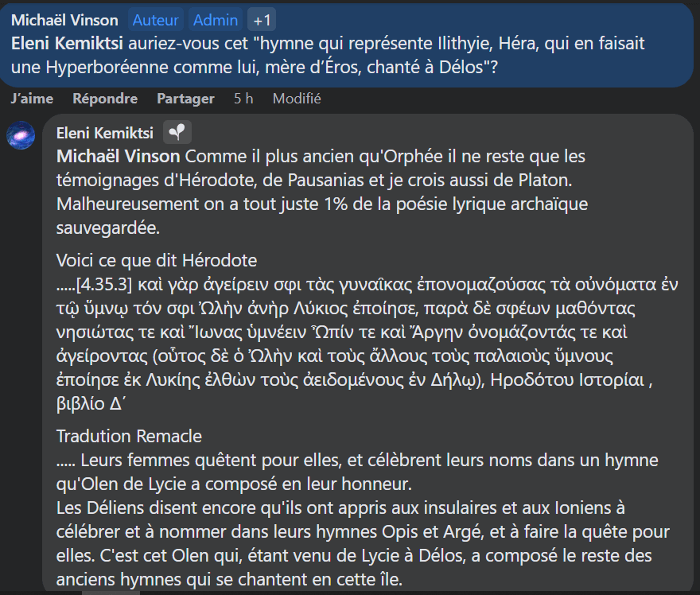The height and width of the screenshot is (595, 700).
Task: Click the Eleni Kemiktsi mention in top comment
Action: 67,44
